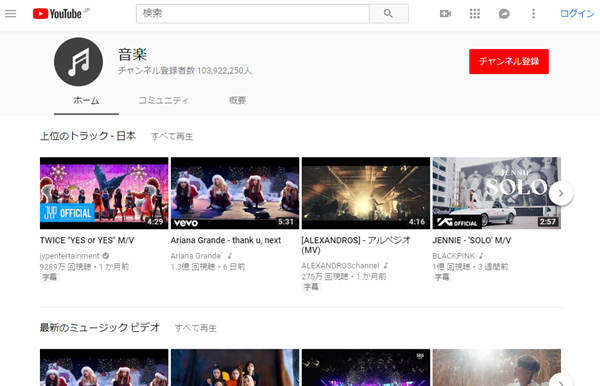The width and height of the screenshot is (600, 386).
Task: Visit the BLACKPINK channel link
Action: (x=453, y=256)
